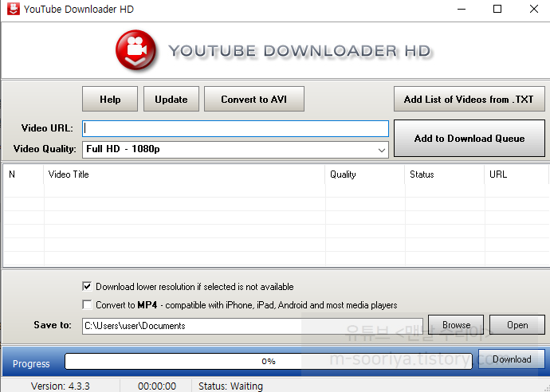Click the Version: 4.3.3 status text

(61, 386)
